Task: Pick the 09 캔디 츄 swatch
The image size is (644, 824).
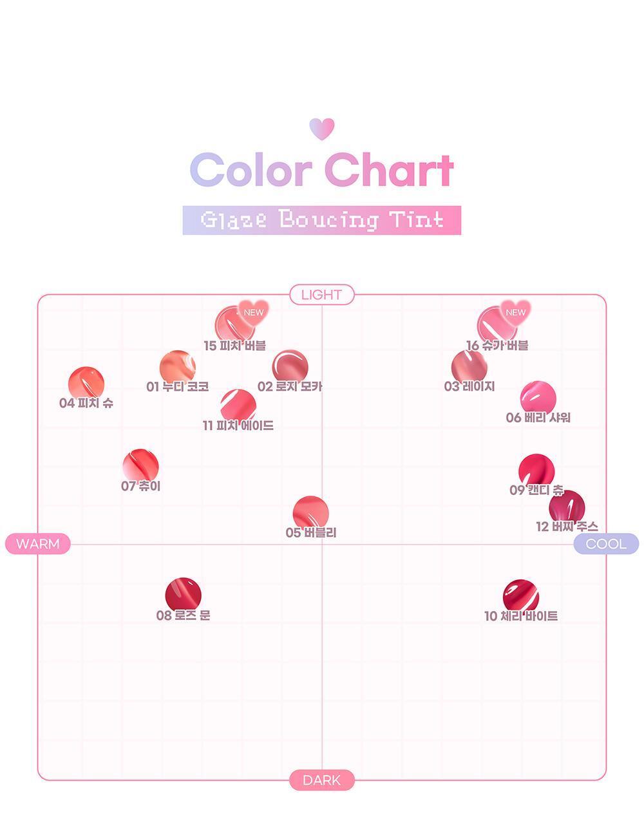Action: coord(536,471)
